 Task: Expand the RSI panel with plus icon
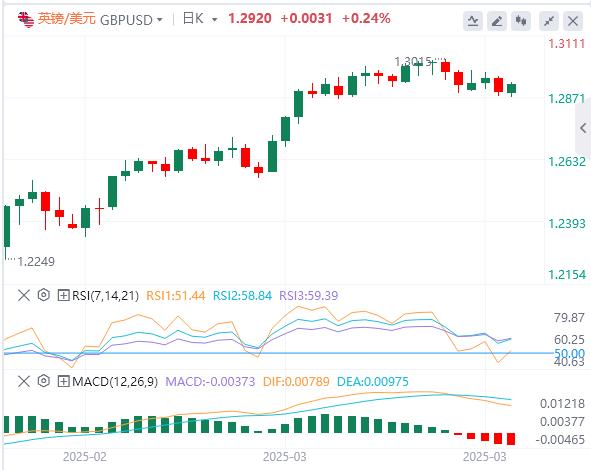click(63, 295)
